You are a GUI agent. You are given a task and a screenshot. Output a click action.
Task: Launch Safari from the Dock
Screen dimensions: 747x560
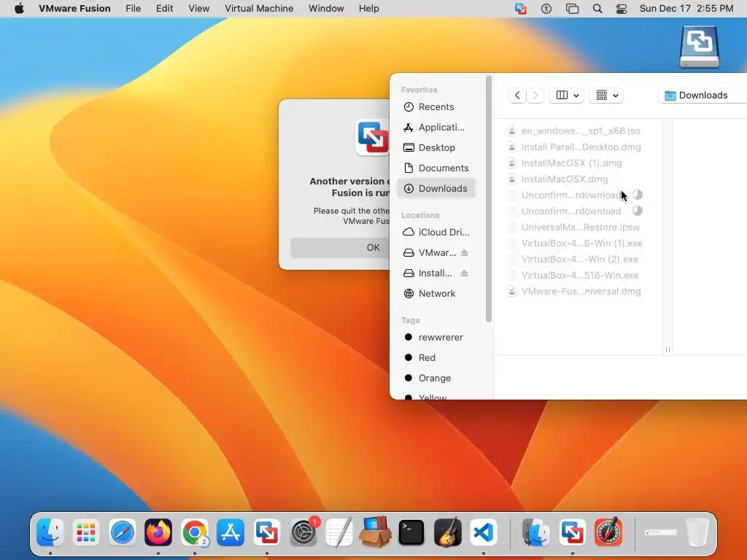click(x=123, y=532)
